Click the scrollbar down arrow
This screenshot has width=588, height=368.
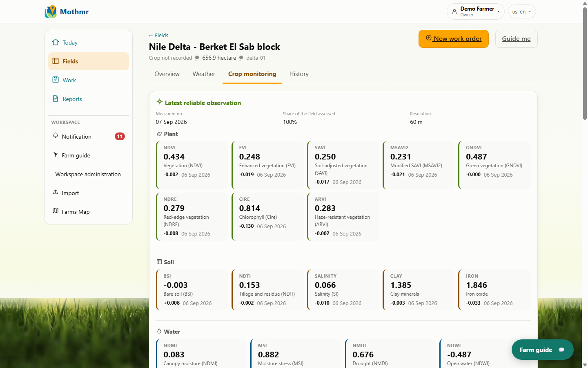585,365
